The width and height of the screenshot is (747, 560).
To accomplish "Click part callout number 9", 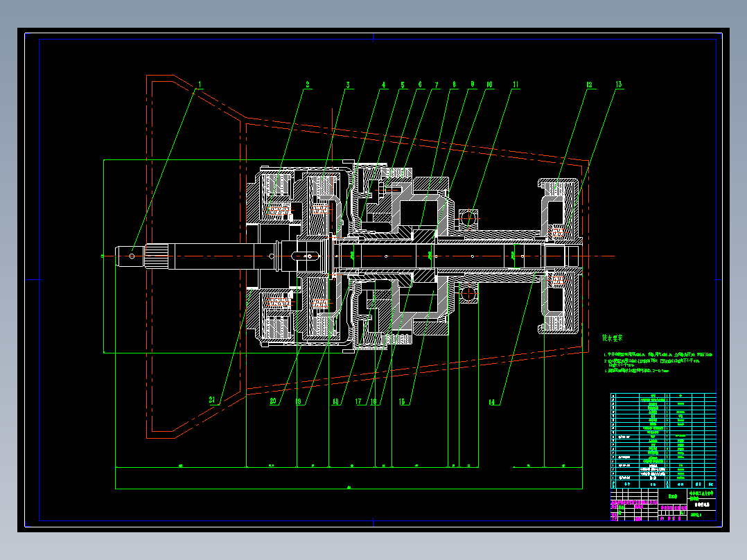I will pyautogui.click(x=472, y=85).
